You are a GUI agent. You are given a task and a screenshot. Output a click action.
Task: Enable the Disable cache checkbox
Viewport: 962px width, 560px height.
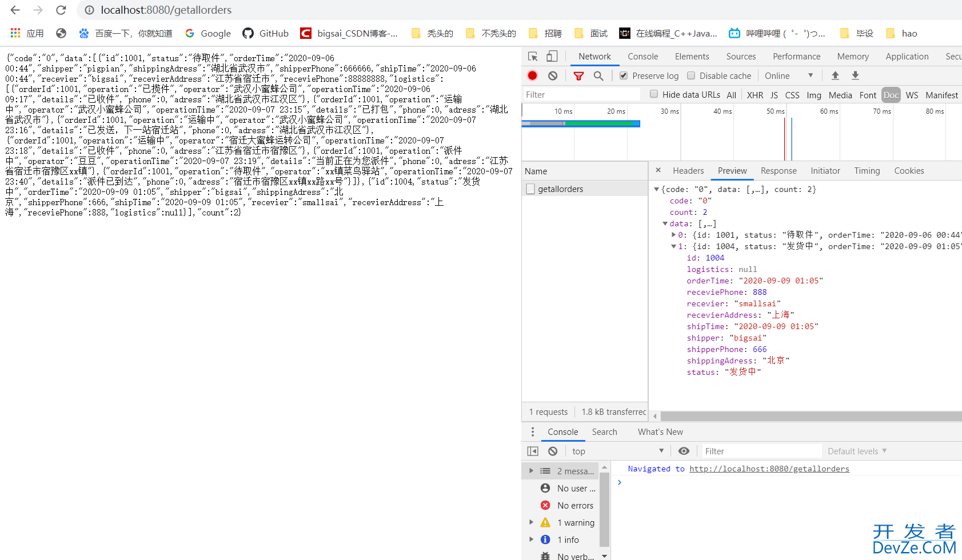(x=691, y=75)
